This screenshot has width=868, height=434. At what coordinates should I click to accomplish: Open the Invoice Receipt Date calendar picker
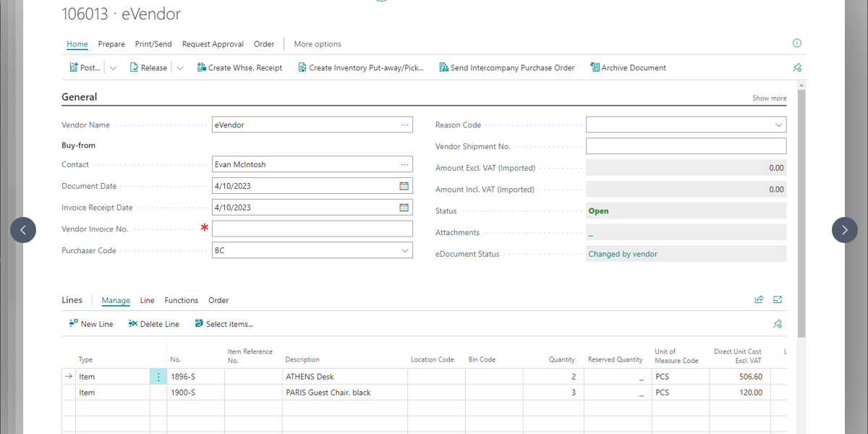tap(404, 208)
